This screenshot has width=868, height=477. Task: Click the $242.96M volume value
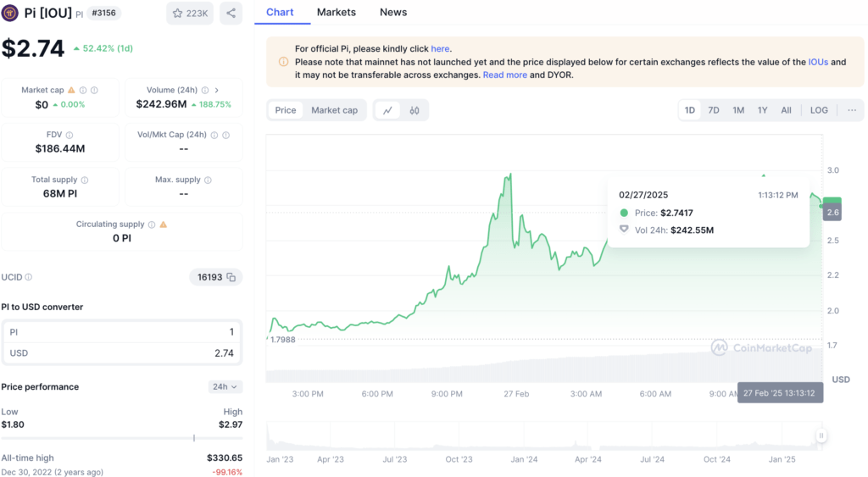click(161, 104)
